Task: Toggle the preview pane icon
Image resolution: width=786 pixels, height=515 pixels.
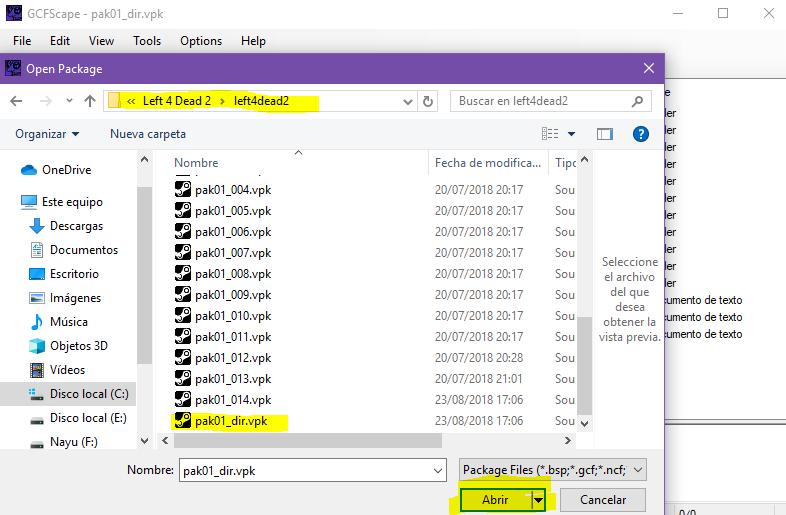Action: (x=605, y=134)
